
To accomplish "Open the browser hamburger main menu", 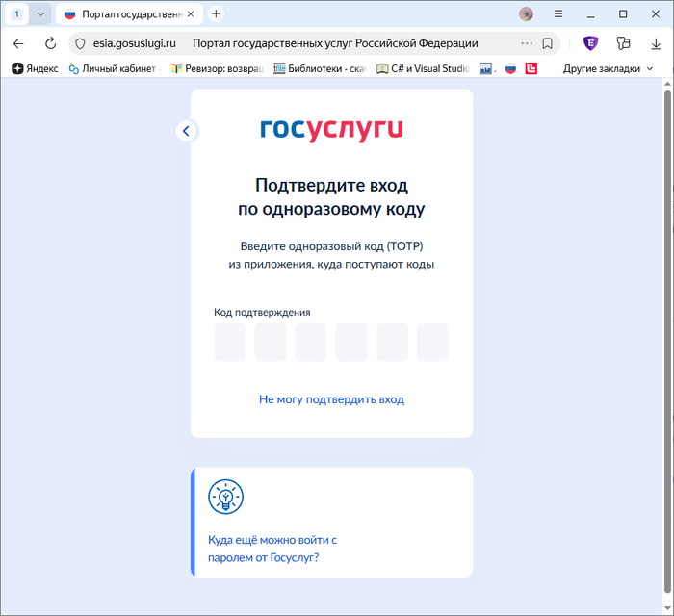I will tap(558, 13).
